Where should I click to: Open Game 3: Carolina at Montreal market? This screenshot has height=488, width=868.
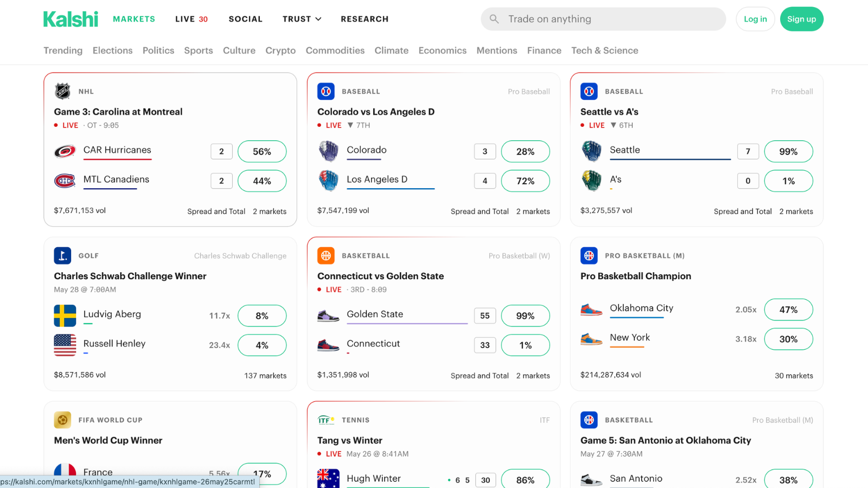point(118,112)
